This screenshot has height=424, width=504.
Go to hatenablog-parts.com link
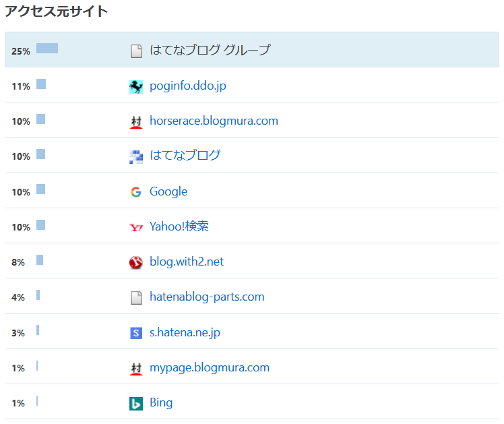[207, 297]
